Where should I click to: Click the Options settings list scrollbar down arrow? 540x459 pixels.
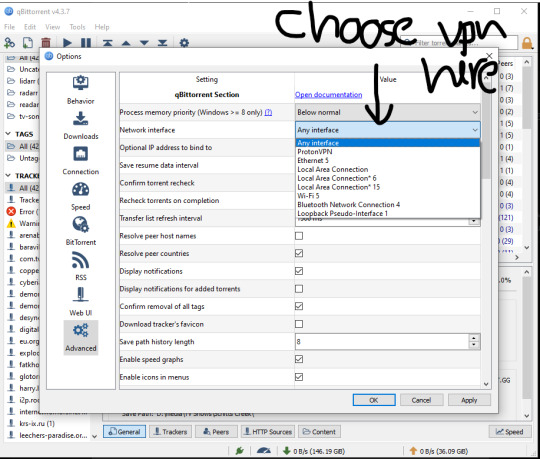[x=486, y=384]
